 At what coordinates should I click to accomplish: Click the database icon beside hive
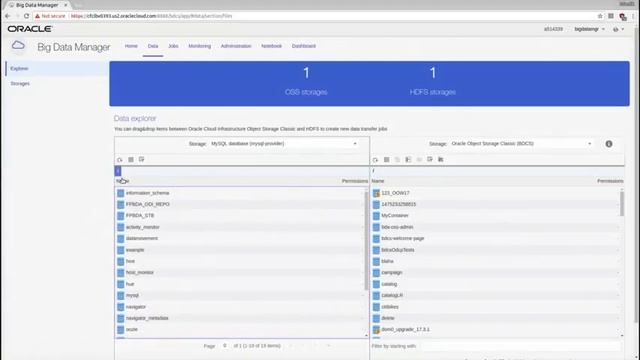click(x=120, y=261)
